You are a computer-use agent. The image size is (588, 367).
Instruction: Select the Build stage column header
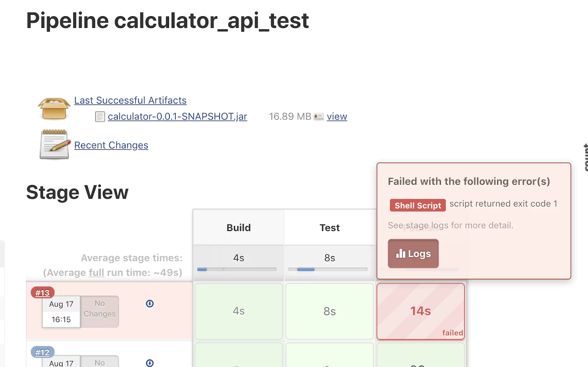click(239, 228)
